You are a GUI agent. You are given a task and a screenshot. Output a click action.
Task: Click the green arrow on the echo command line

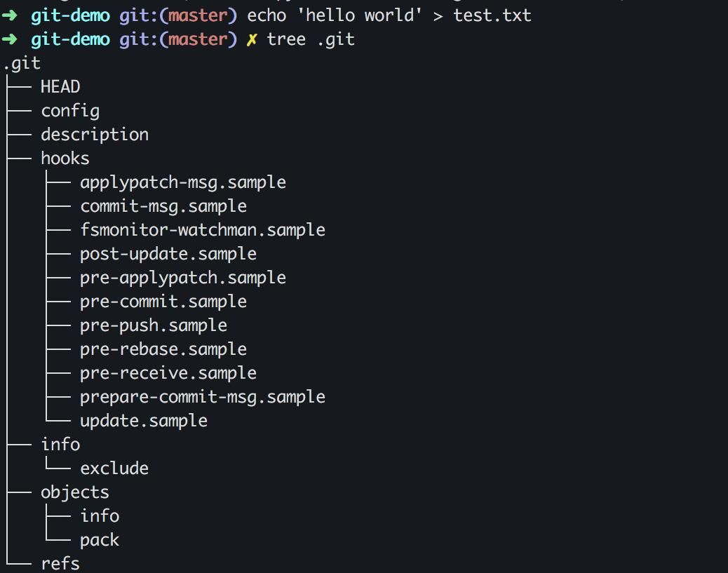pyautogui.click(x=10, y=15)
